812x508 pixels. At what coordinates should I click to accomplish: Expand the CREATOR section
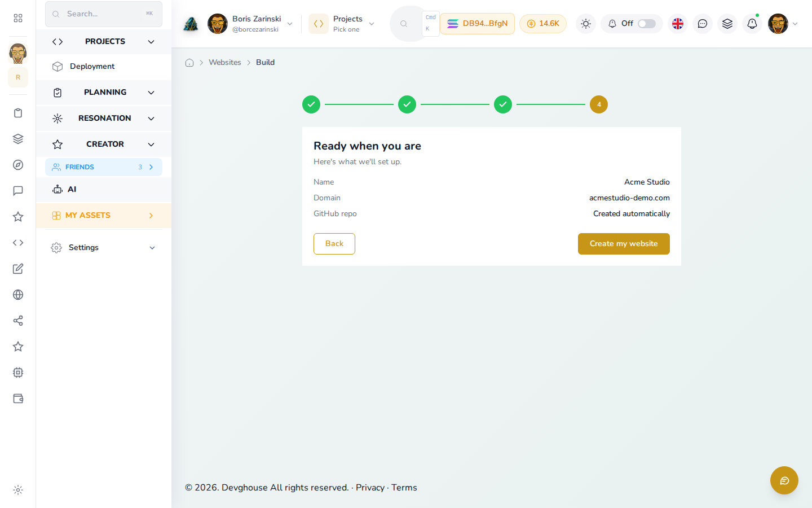(104, 144)
